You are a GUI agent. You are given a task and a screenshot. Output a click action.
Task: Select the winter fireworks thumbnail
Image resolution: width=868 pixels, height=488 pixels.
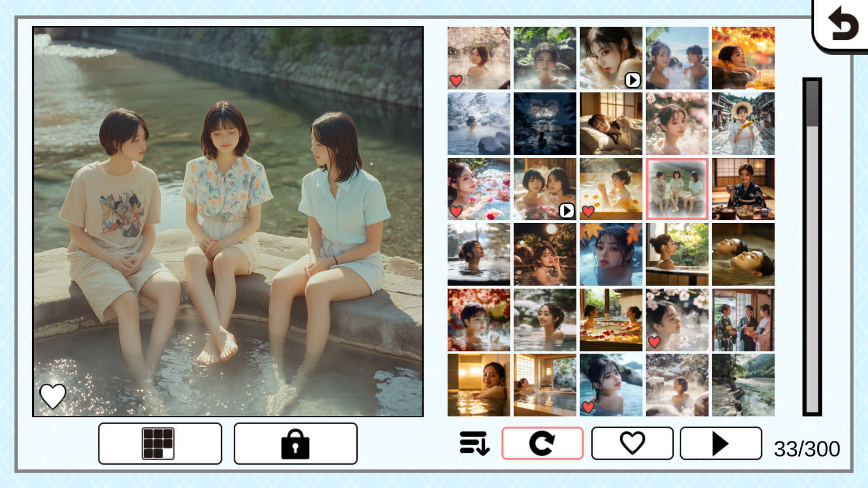tap(545, 123)
